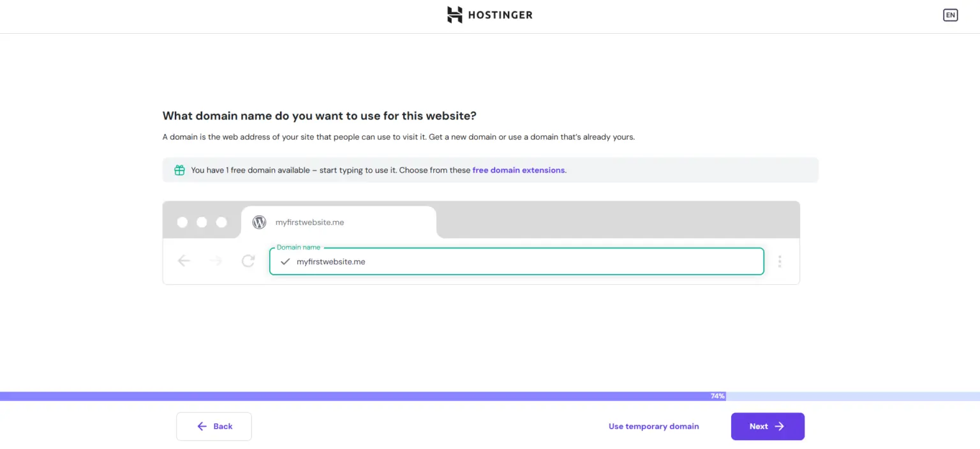Click the WordPress icon in the mock browser tab
Viewport: 980px width, 449px height.
click(259, 222)
